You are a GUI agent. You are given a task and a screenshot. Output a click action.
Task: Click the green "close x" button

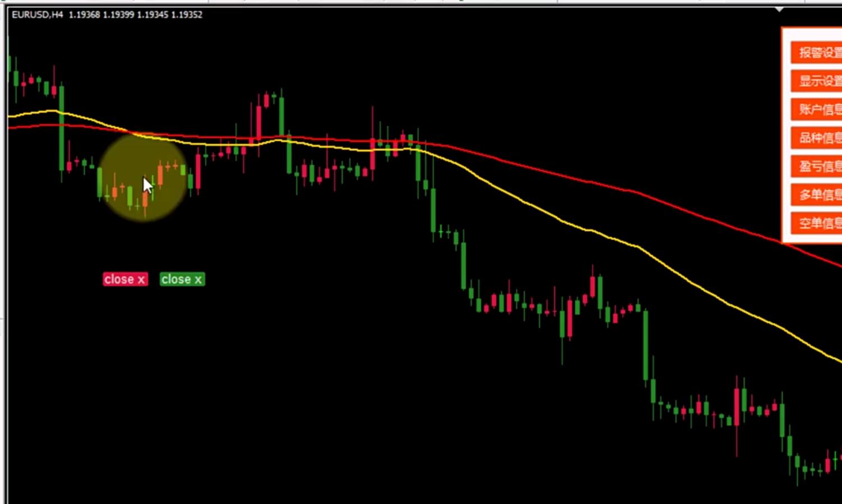182,279
